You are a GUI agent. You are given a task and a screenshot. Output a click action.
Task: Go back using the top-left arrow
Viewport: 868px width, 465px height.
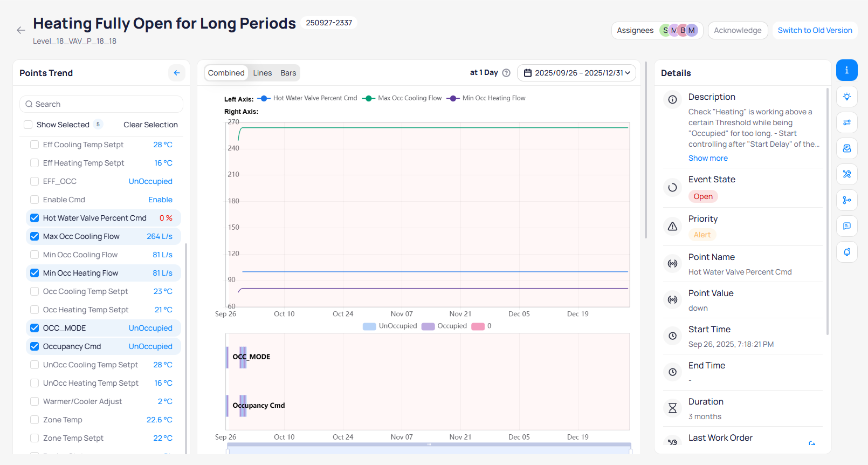(21, 30)
